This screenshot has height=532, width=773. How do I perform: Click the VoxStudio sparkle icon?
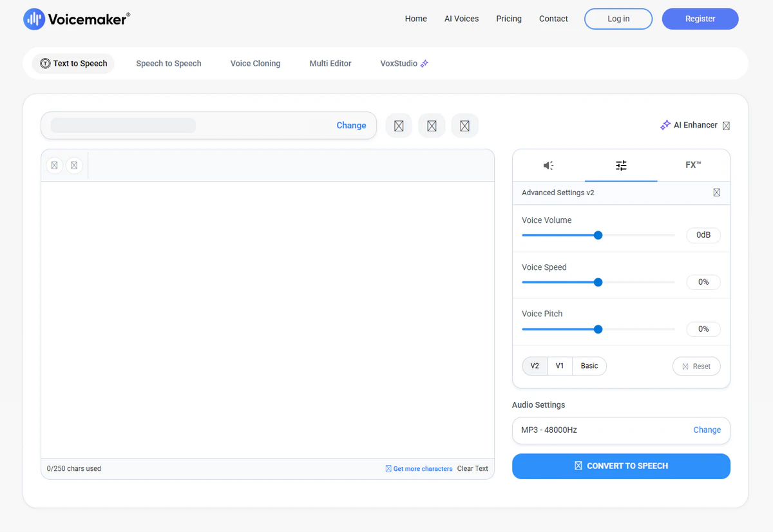[424, 64]
